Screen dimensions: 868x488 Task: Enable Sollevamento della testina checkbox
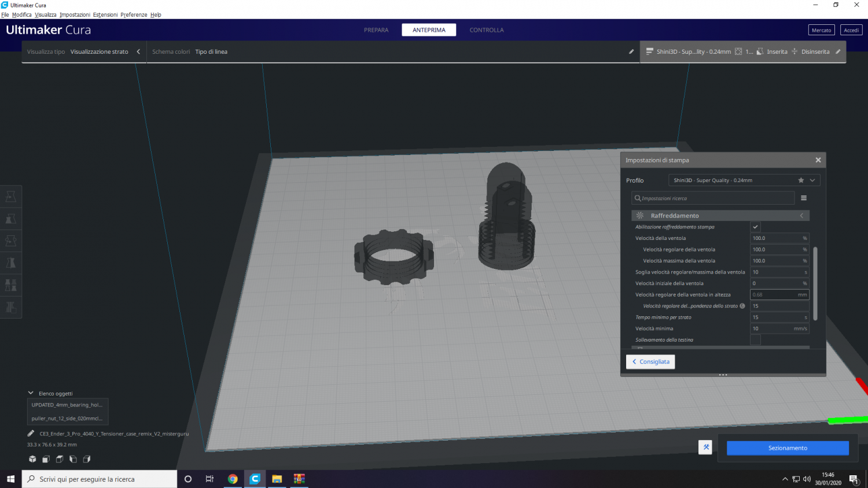click(x=755, y=340)
